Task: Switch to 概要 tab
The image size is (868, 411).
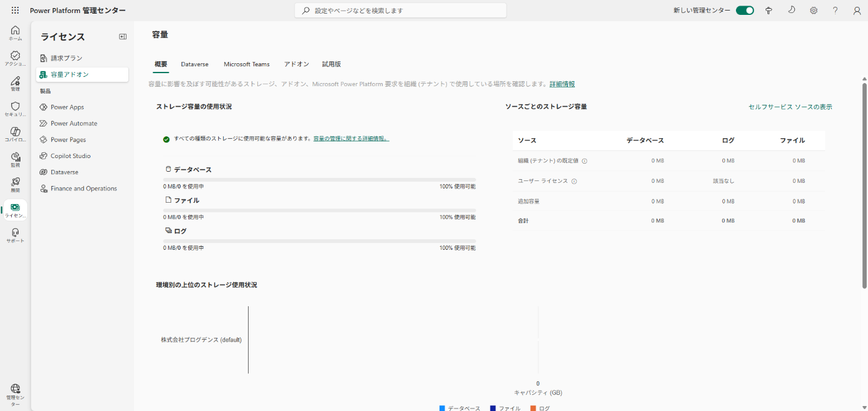Action: pos(161,64)
